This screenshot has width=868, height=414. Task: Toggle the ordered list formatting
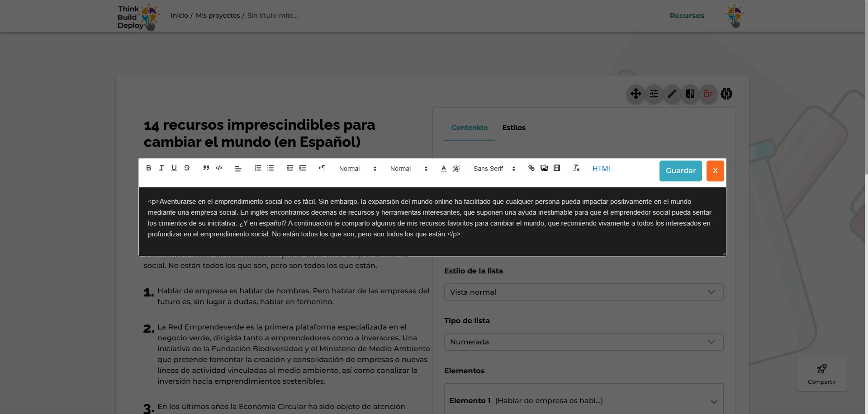[257, 168]
